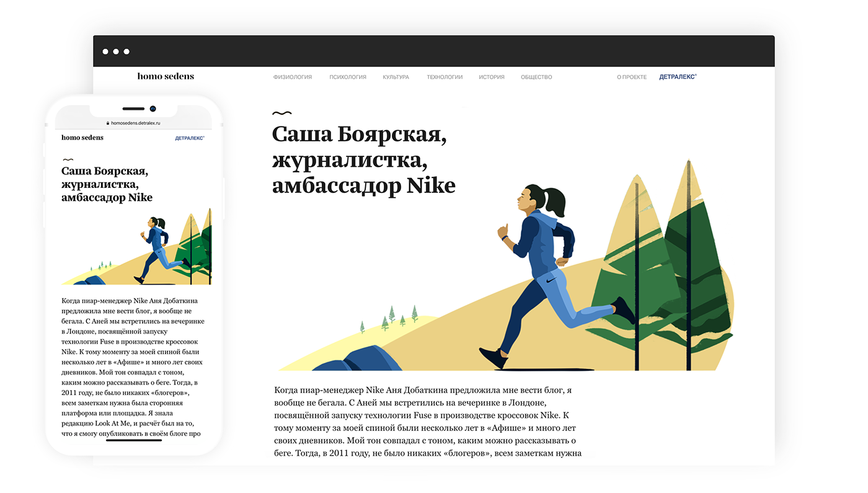Screen dimensions: 868x493
Task: Click the second window control dot
Action: (x=116, y=51)
